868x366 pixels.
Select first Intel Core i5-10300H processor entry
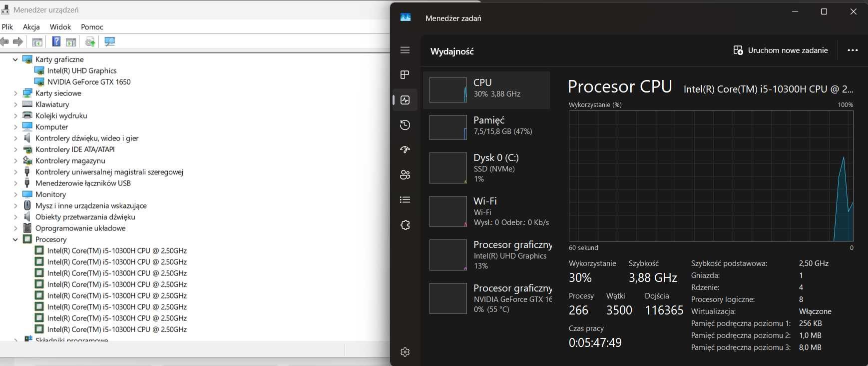[x=117, y=250]
